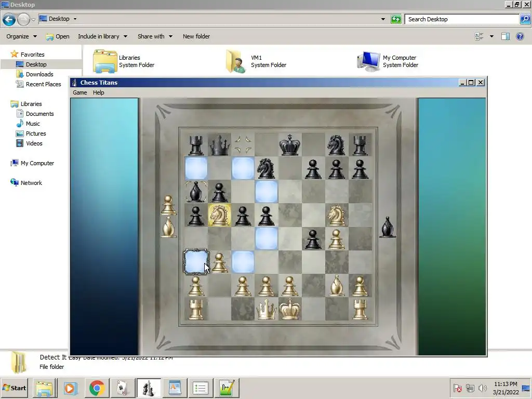Click the black rook on a8
Screen dimensions: 532x399
point(196,144)
